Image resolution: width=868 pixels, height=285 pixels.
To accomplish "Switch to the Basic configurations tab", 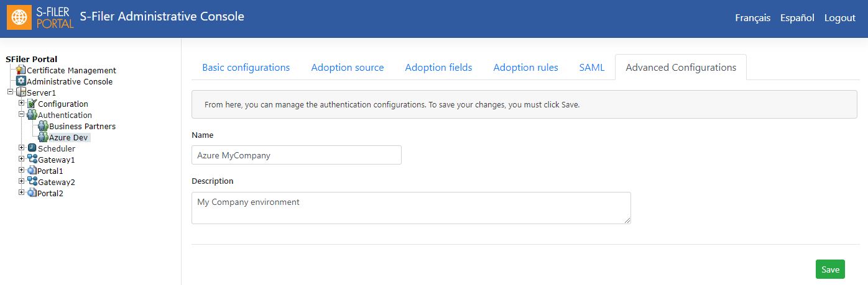I will coord(246,67).
